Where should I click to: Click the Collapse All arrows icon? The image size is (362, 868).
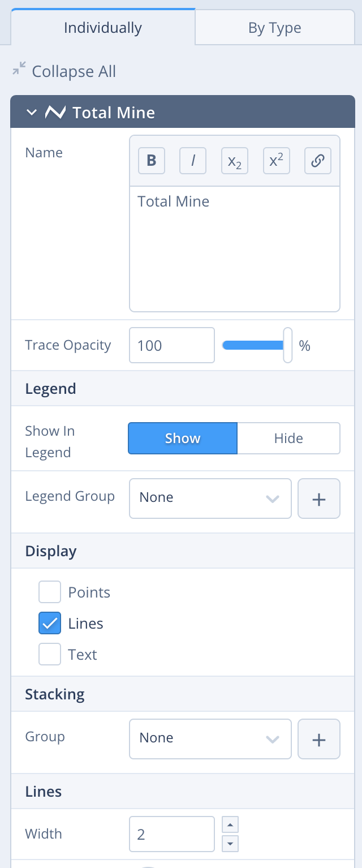click(x=19, y=69)
